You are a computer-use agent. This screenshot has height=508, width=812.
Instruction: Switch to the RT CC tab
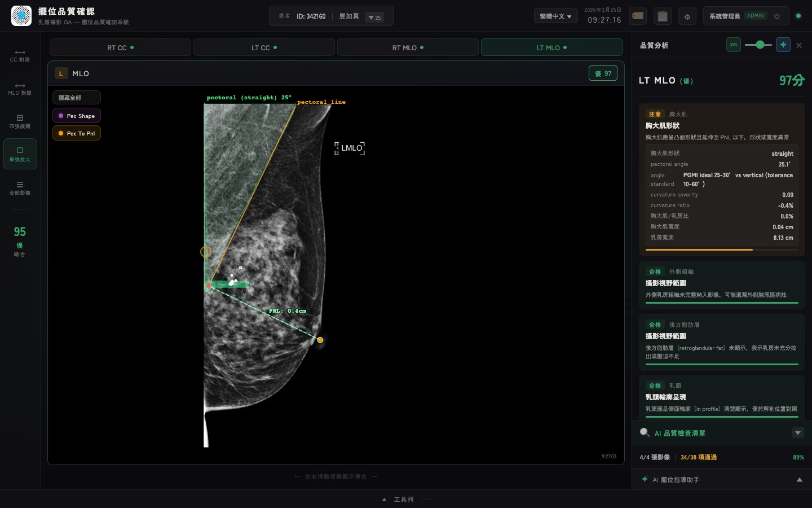[121, 47]
